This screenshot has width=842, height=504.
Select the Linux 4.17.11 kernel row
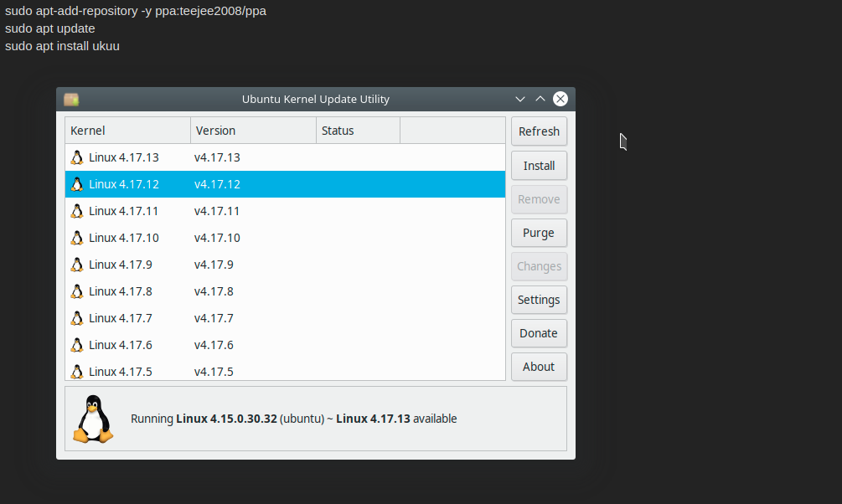[285, 211]
